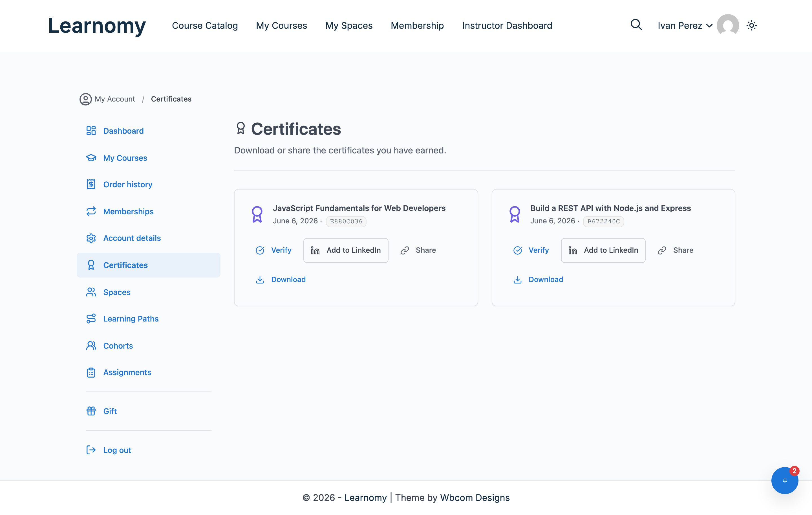Screen dimensions: 812x515
Task: Click the log out arrow icon
Action: click(x=91, y=450)
